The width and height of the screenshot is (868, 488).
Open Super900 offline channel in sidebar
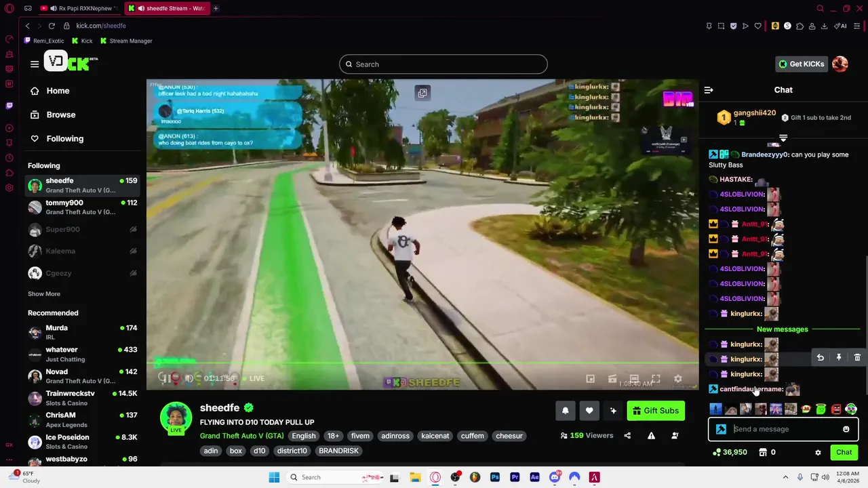[x=83, y=230]
